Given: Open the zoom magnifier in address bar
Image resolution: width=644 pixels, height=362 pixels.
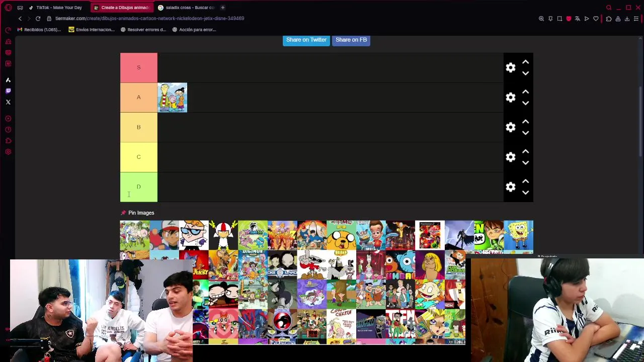Looking at the screenshot, I should coord(541,19).
